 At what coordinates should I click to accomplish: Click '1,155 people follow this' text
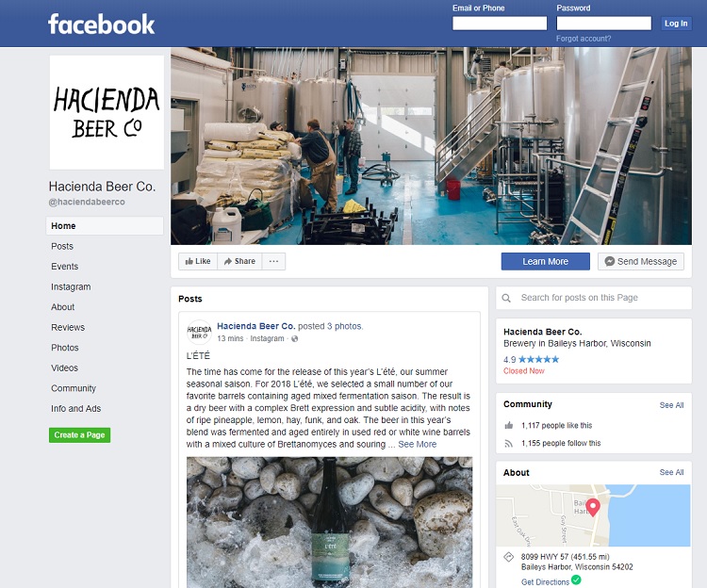pos(561,444)
